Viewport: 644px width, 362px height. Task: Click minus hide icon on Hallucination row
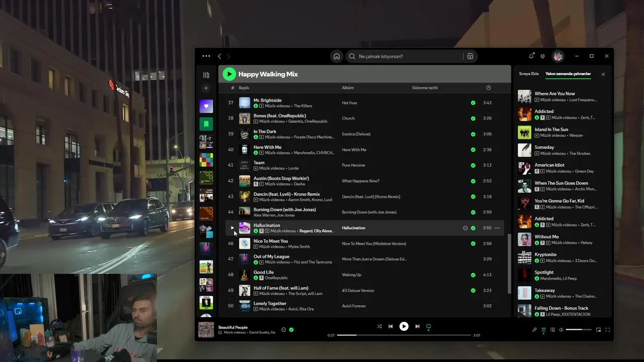pos(465,228)
